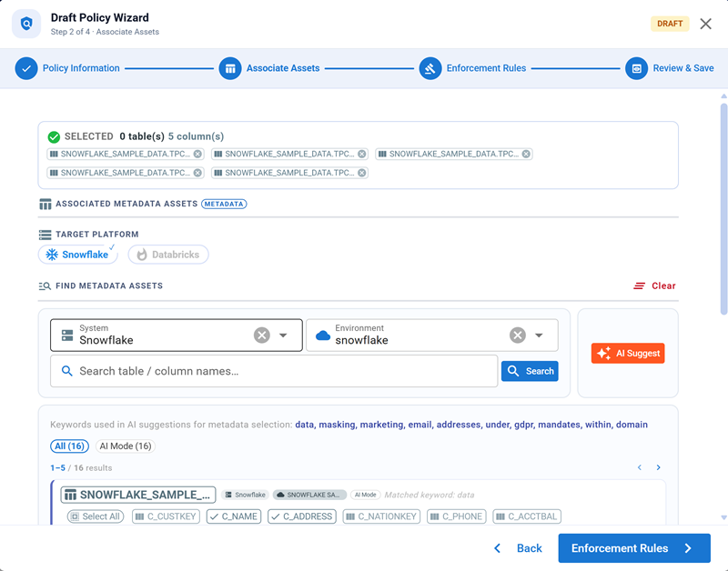Screen dimensions: 728x571
Task: Toggle the C_CUSTKEY column
Action: [166, 516]
